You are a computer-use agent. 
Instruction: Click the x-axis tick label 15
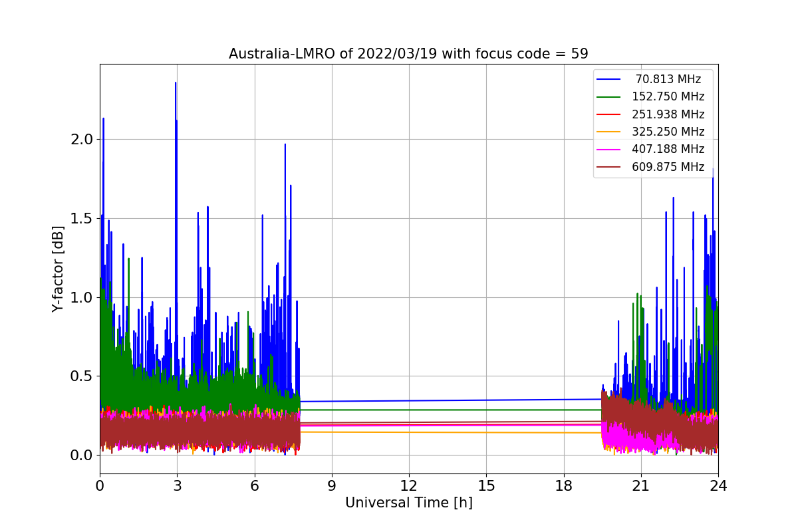pos(486,486)
